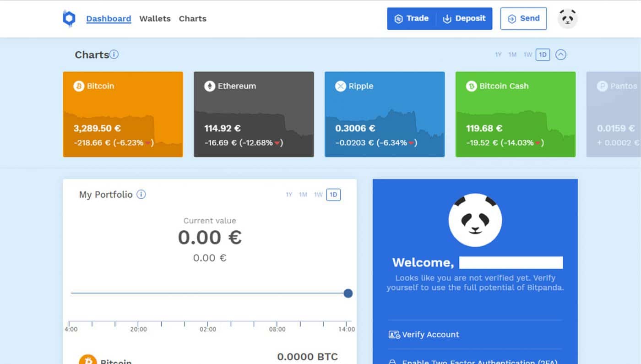Click the Send button

point(523,19)
